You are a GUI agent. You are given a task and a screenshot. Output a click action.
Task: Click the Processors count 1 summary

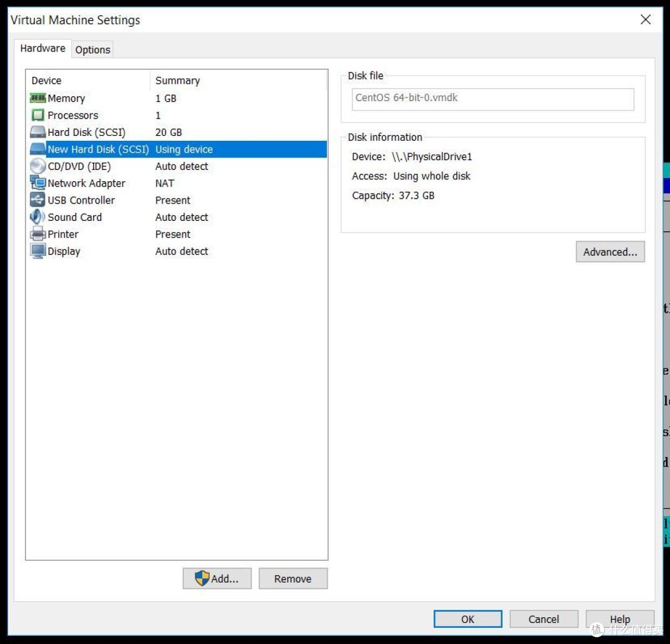point(158,115)
